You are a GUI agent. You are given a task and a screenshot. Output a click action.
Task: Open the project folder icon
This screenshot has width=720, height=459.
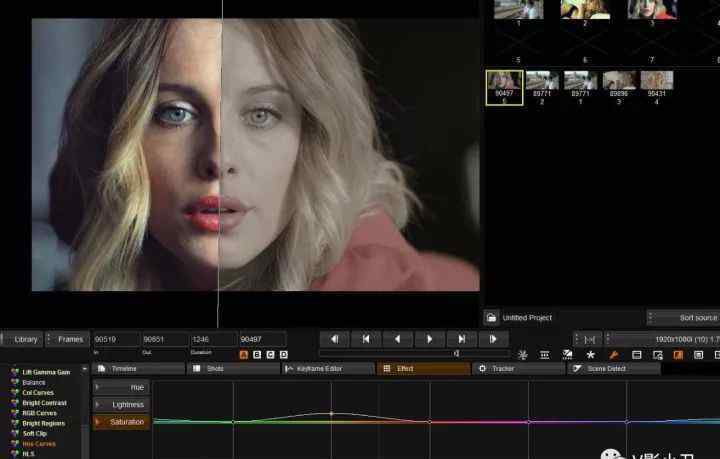coord(491,318)
